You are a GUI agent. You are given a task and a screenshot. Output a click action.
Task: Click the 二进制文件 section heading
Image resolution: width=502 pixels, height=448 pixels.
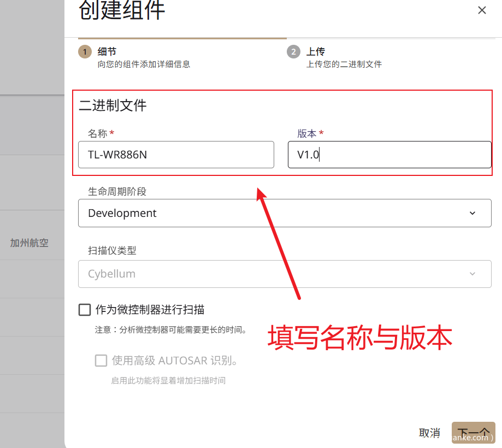pyautogui.click(x=113, y=105)
